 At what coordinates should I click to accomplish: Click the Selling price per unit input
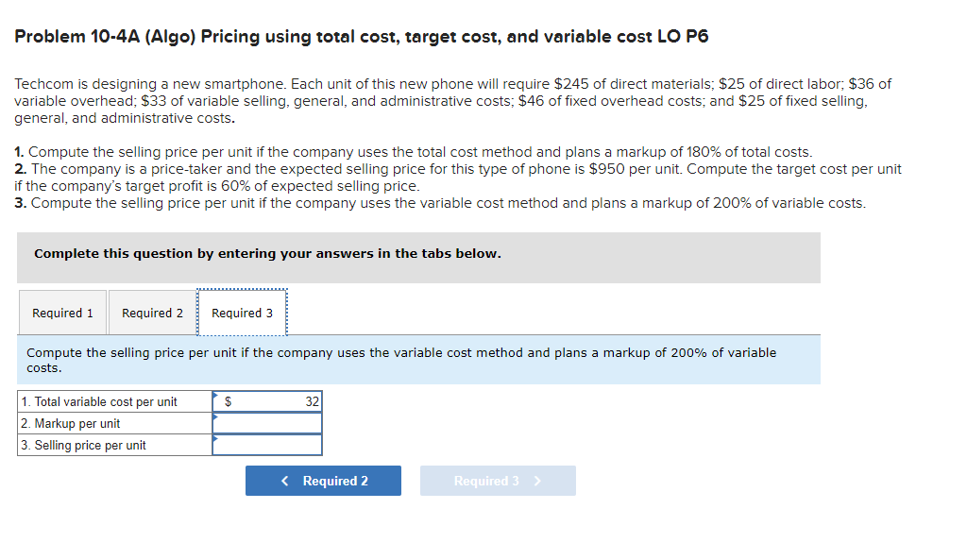coord(267,445)
